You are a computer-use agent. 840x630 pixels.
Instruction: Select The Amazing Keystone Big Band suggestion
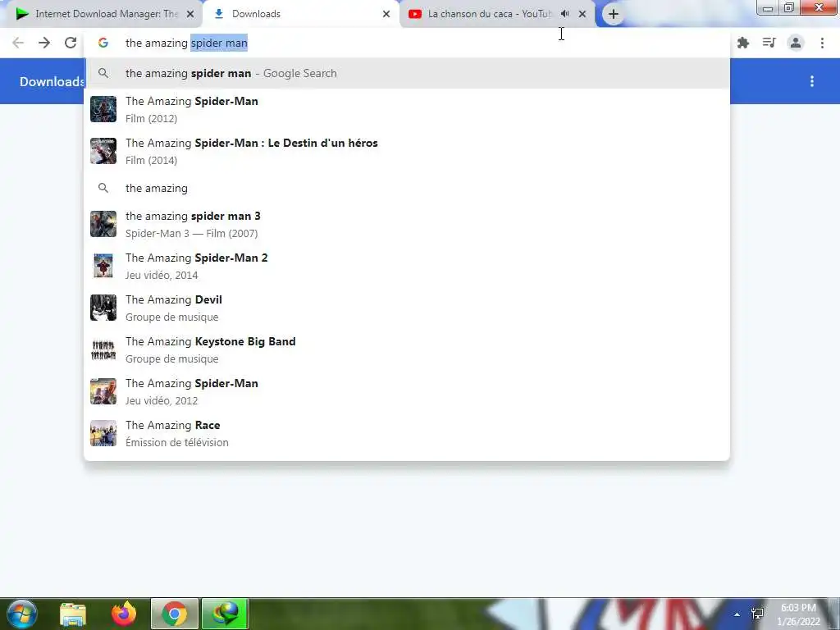(407, 349)
